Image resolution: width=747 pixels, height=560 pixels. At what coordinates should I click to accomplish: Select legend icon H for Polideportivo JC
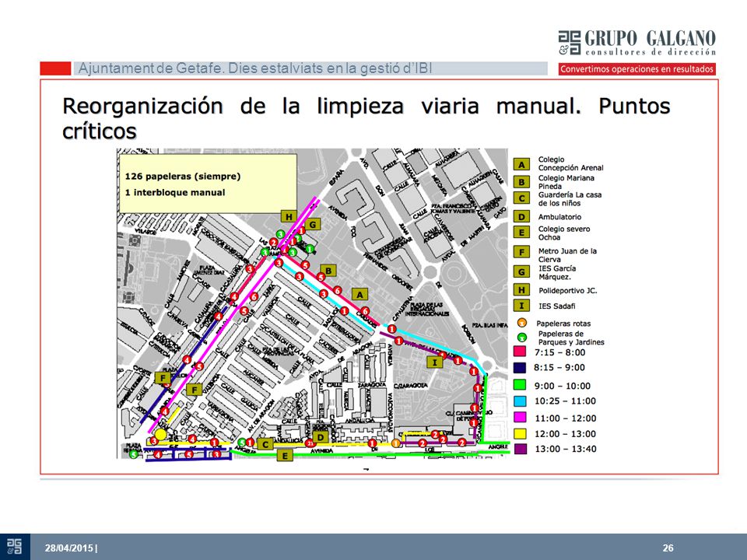pos(521,289)
